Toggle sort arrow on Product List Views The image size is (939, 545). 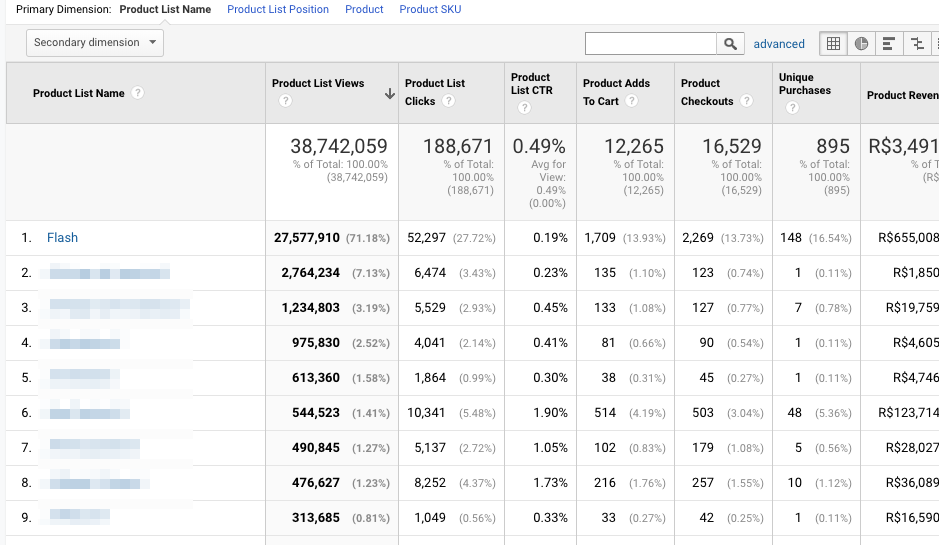pos(389,94)
